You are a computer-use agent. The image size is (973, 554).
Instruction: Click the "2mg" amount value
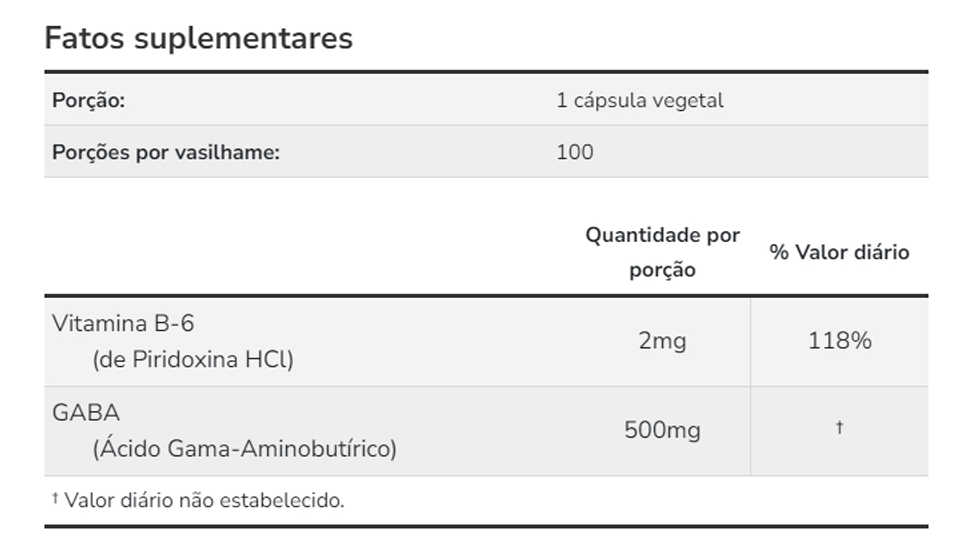click(662, 341)
